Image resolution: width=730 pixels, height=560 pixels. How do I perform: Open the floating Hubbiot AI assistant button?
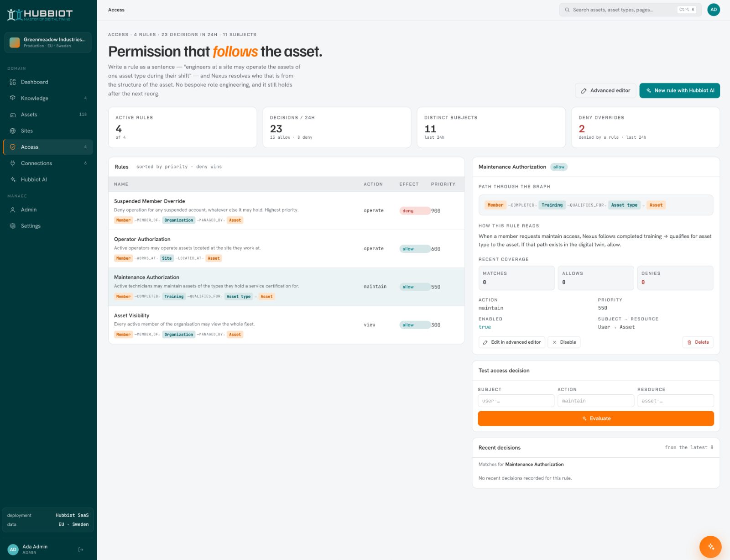710,547
